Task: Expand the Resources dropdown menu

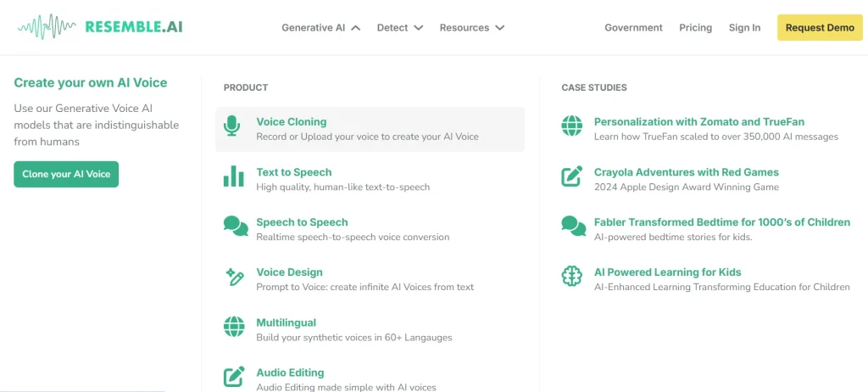Action: (471, 28)
